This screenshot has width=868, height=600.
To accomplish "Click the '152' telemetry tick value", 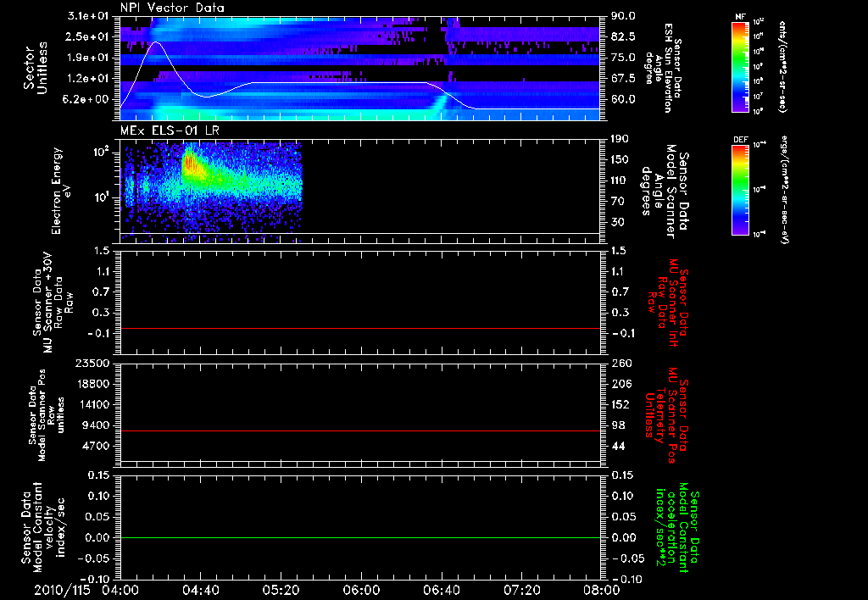I will click(x=621, y=404).
